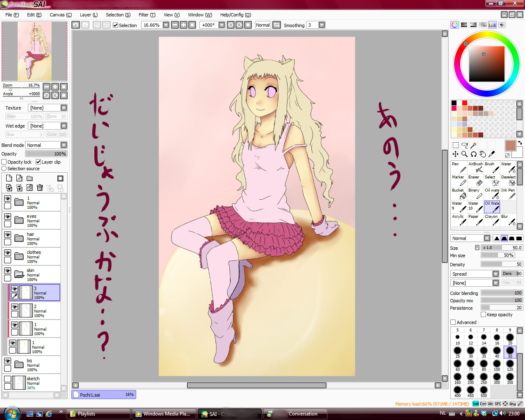Adjust the Density slider
Screen dimensions: 525x420
click(x=501, y=265)
